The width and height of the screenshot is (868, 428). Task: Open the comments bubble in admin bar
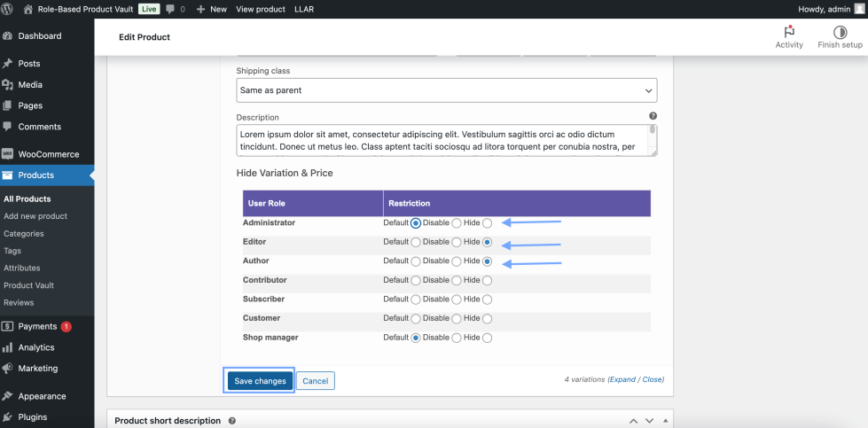(170, 9)
